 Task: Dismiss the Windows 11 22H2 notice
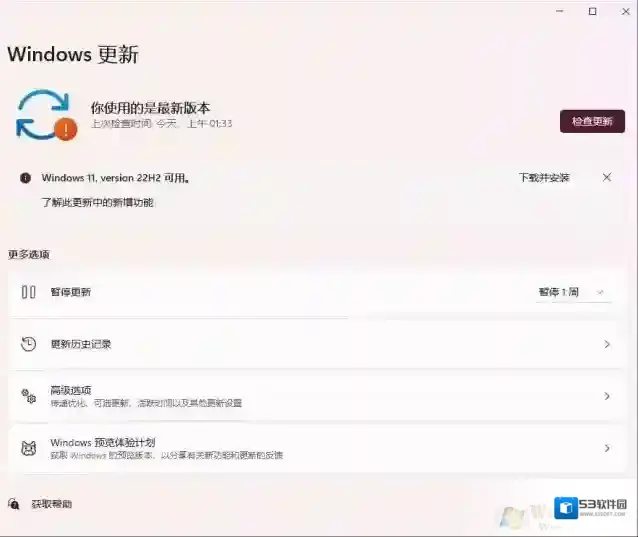tap(607, 177)
